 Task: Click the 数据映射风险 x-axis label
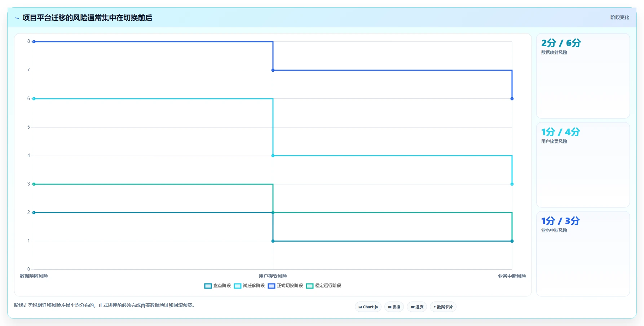tap(34, 276)
